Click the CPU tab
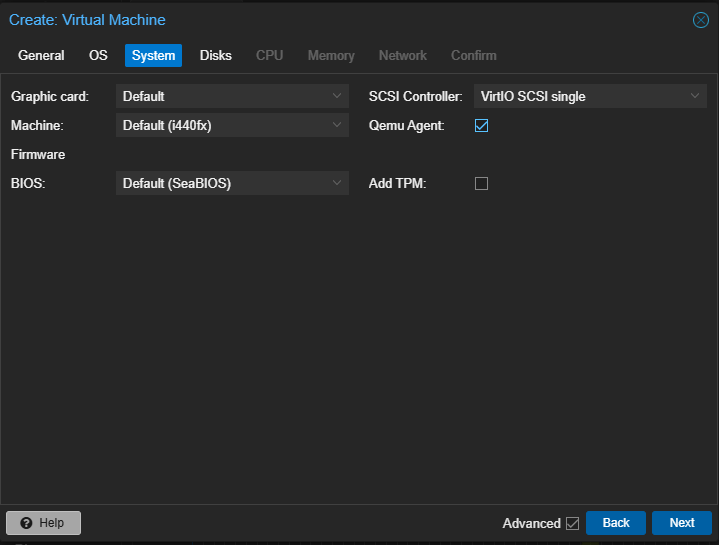The image size is (719, 545). 269,56
